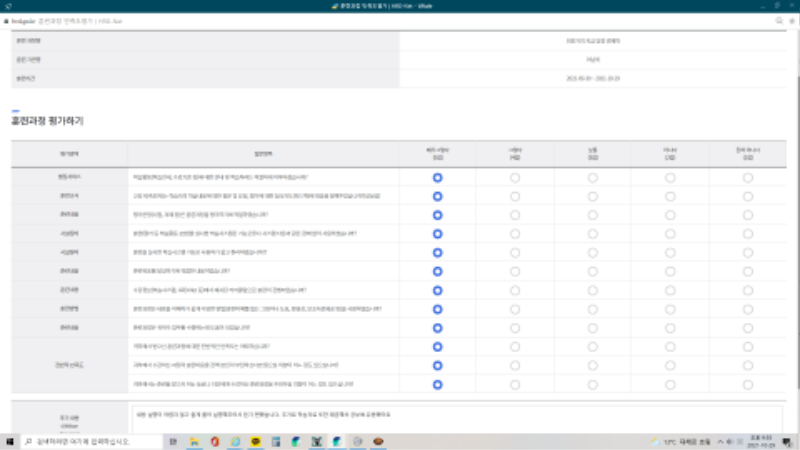Click the 매우 그렇다 column header

pos(437,152)
